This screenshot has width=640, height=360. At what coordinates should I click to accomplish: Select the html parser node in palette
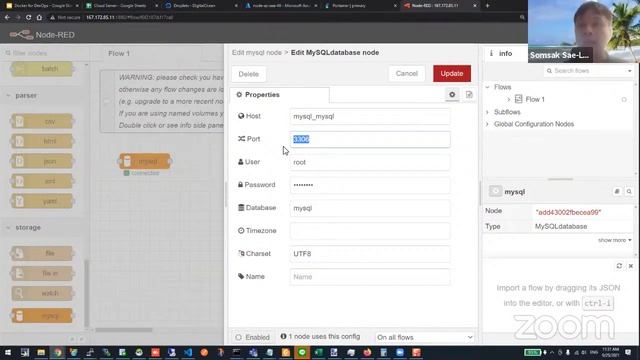pyautogui.click(x=42, y=141)
